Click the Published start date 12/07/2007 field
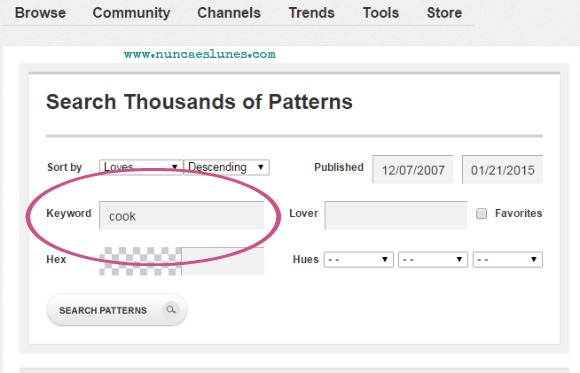This screenshot has width=580, height=373. pyautogui.click(x=413, y=170)
